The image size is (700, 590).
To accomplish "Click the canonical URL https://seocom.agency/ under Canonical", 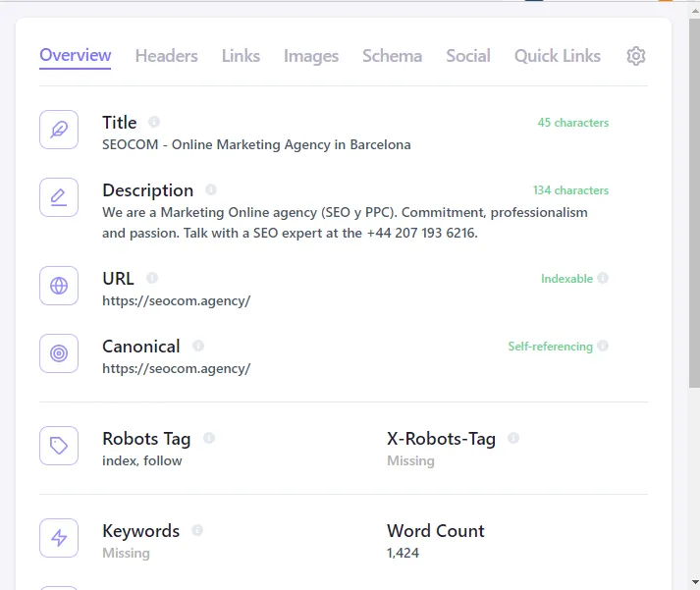I will click(x=177, y=369).
